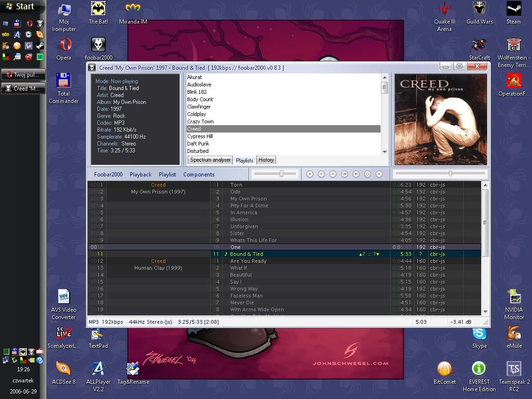This screenshot has height=399, width=532.
Task: Go to the previous track
Action: (345, 174)
